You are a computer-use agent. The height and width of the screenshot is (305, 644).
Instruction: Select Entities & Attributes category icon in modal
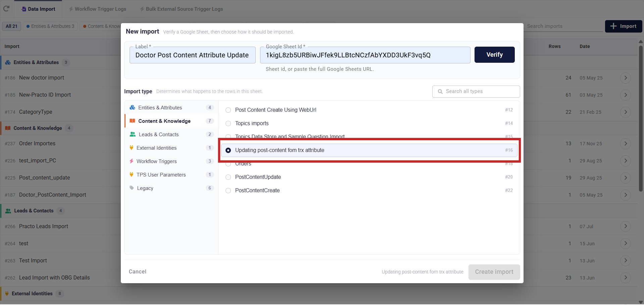pos(132,108)
